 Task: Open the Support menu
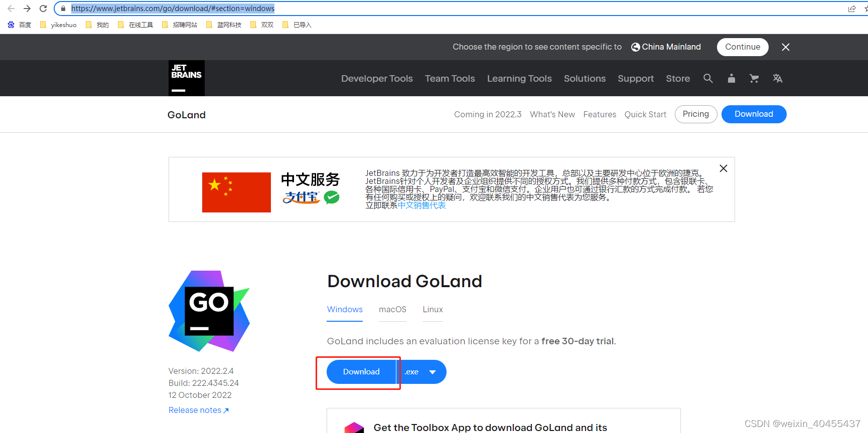click(636, 78)
